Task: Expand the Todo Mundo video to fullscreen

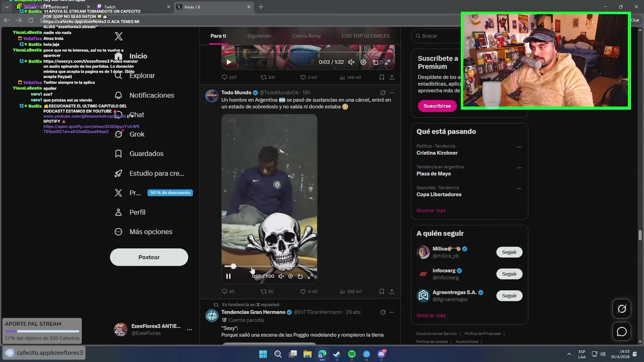Action: click(x=310, y=276)
